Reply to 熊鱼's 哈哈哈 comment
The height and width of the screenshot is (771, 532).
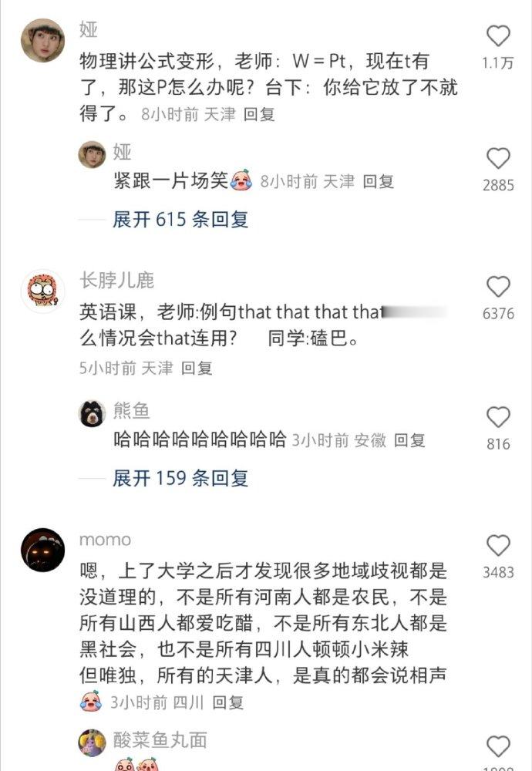click(409, 440)
